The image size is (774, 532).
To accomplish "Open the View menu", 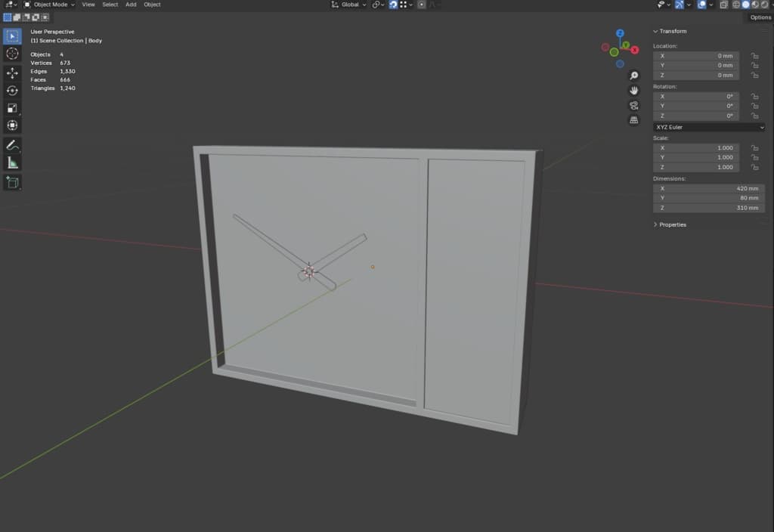I will coord(88,5).
